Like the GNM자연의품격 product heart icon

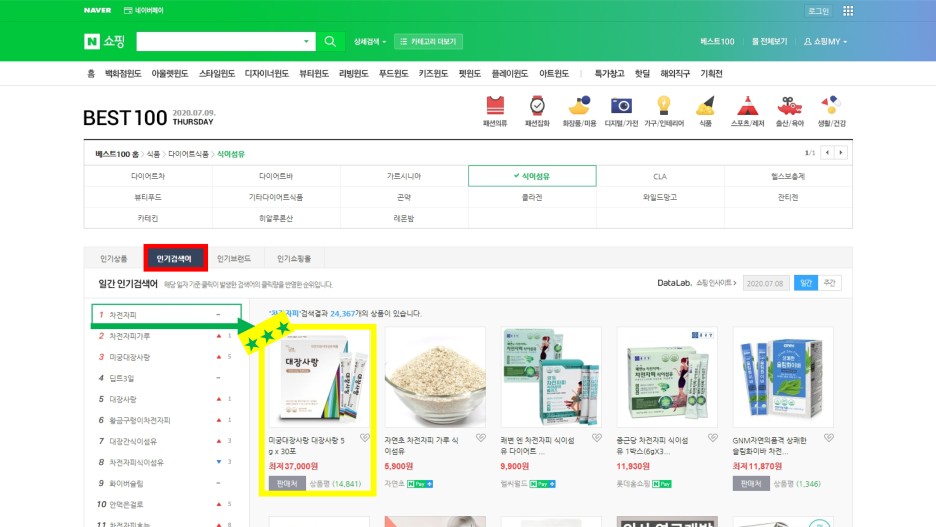(x=829, y=438)
